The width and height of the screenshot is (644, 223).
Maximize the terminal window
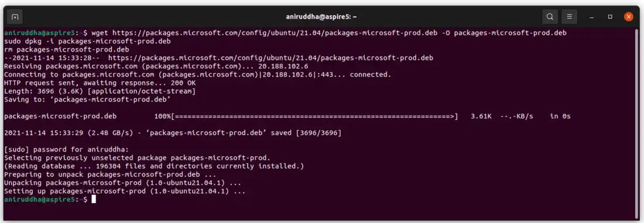[610, 17]
